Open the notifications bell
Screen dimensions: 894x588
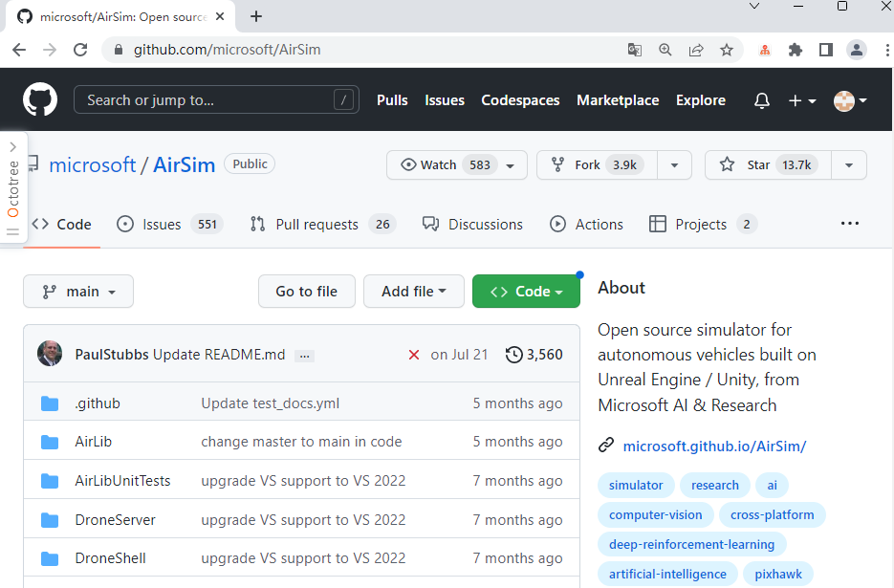pos(762,100)
